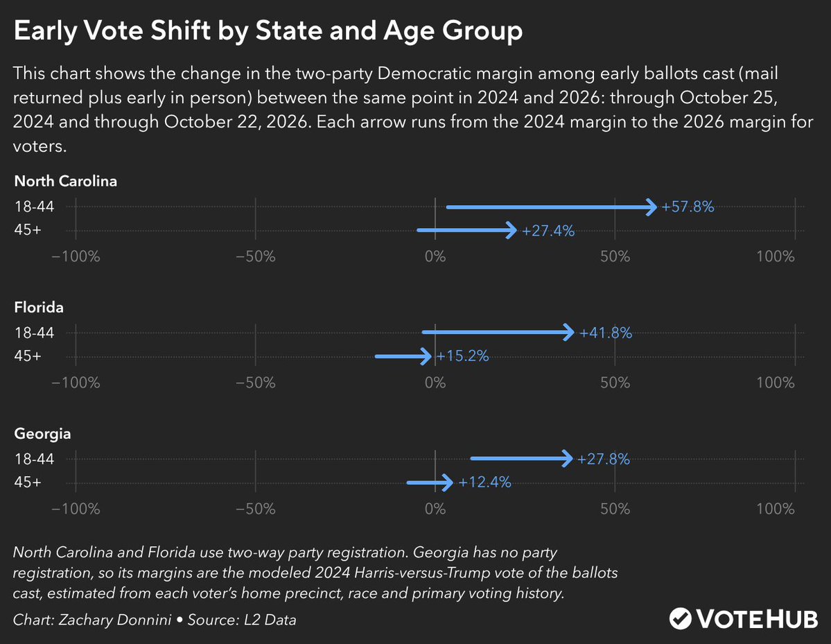Click the Florida 45+ arrowhead

point(425,356)
